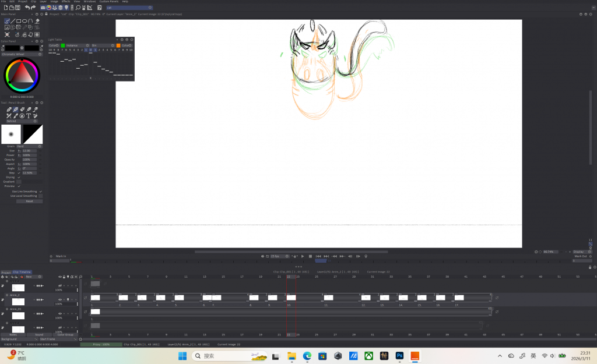597x364 pixels.
Task: Switch to the Project tab
Action: tap(6, 272)
